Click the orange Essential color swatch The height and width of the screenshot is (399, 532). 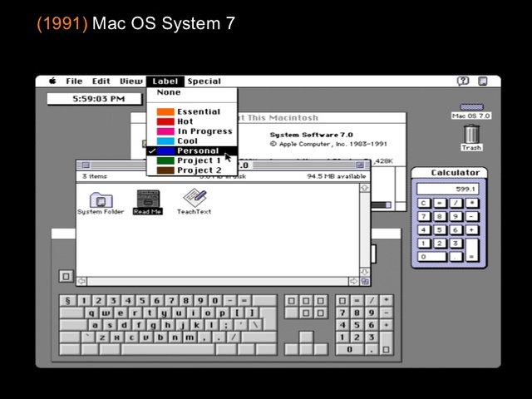point(165,111)
